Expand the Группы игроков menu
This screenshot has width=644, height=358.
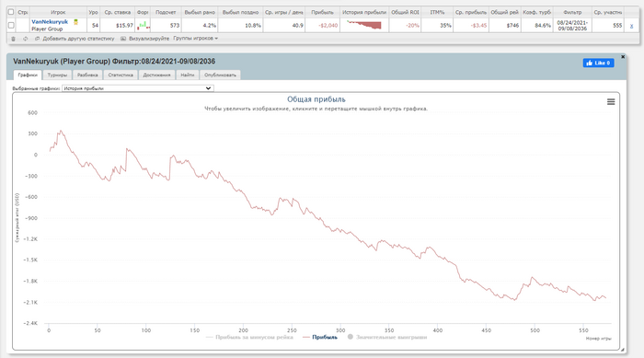click(x=195, y=39)
